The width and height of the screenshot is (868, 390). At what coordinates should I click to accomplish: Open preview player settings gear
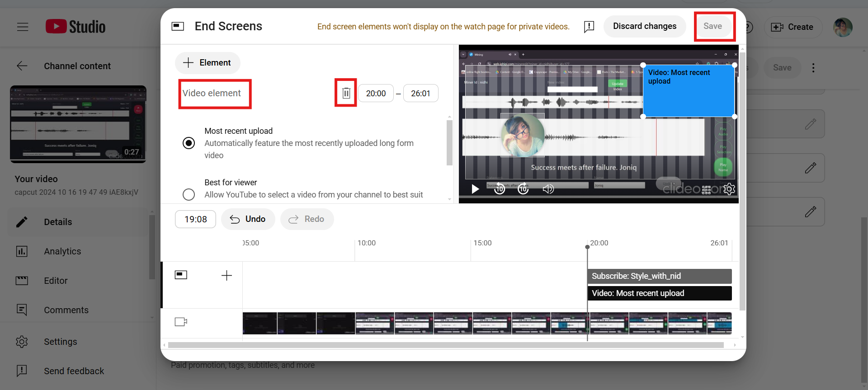click(x=729, y=189)
